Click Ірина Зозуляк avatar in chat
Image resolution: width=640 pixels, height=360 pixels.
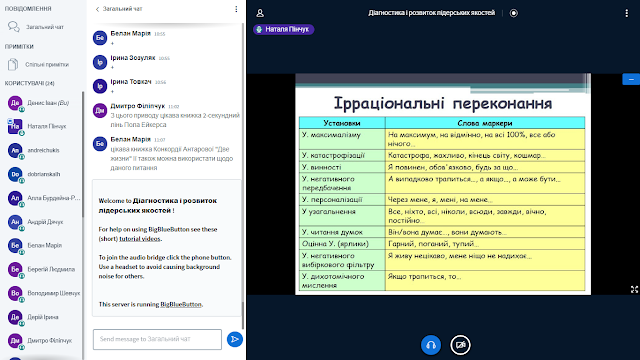coord(100,62)
